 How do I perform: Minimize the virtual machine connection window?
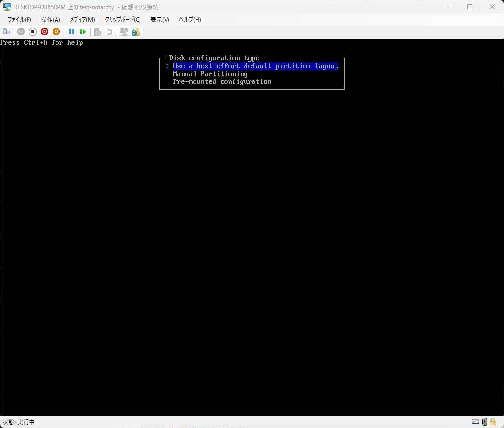point(447,7)
